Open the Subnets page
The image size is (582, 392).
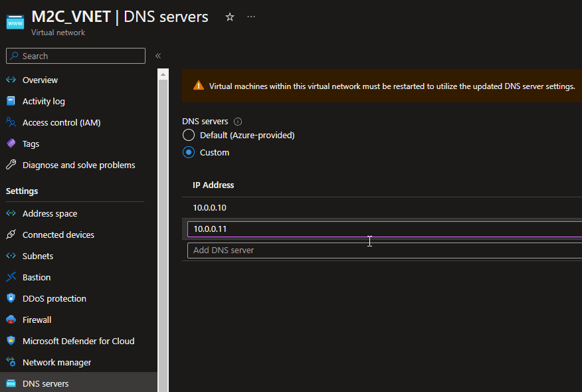point(38,256)
